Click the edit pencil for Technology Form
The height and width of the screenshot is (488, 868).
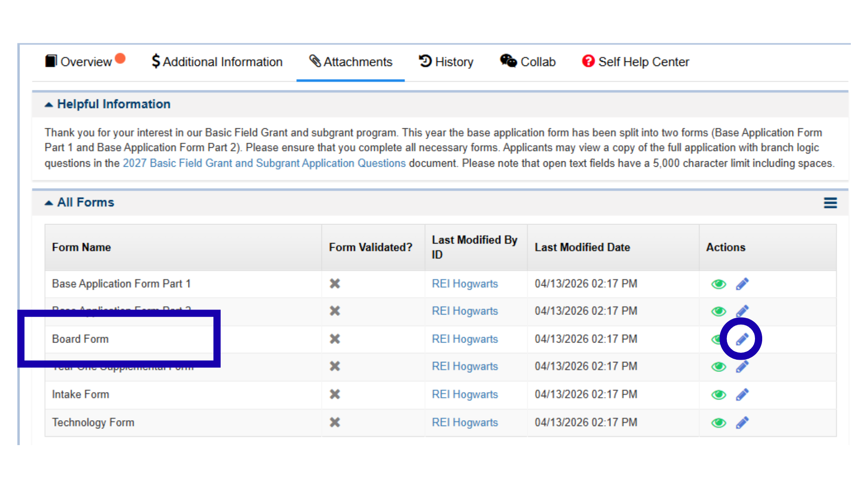pyautogui.click(x=742, y=422)
